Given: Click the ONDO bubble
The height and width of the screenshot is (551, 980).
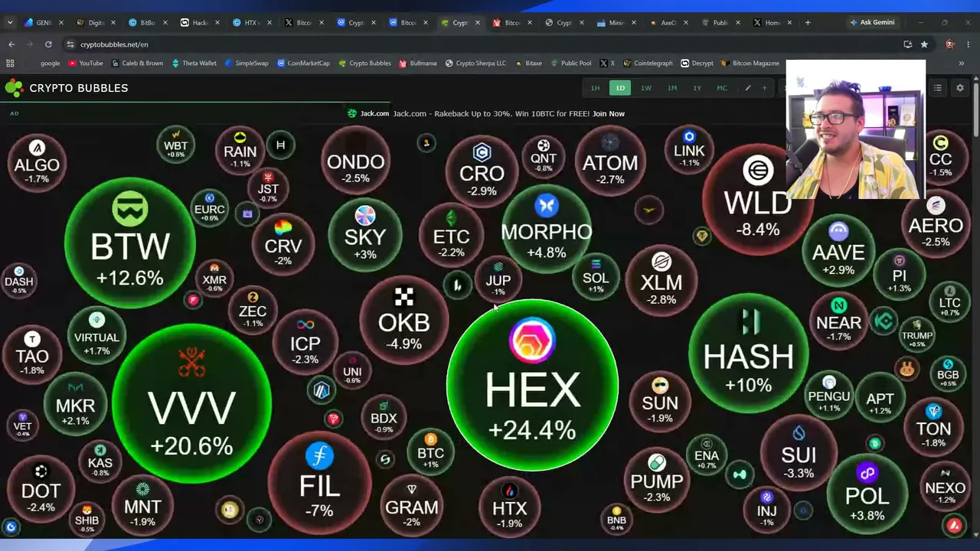Looking at the screenshot, I should [x=355, y=161].
